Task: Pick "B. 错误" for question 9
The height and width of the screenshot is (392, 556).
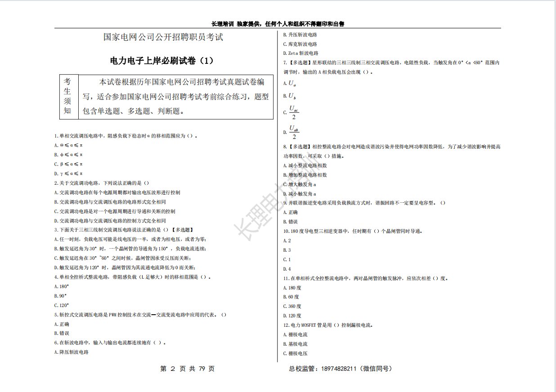Action: [x=290, y=222]
